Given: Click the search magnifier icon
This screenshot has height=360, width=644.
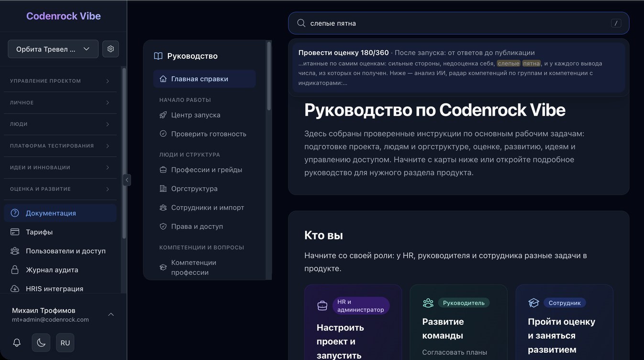Looking at the screenshot, I should (301, 23).
